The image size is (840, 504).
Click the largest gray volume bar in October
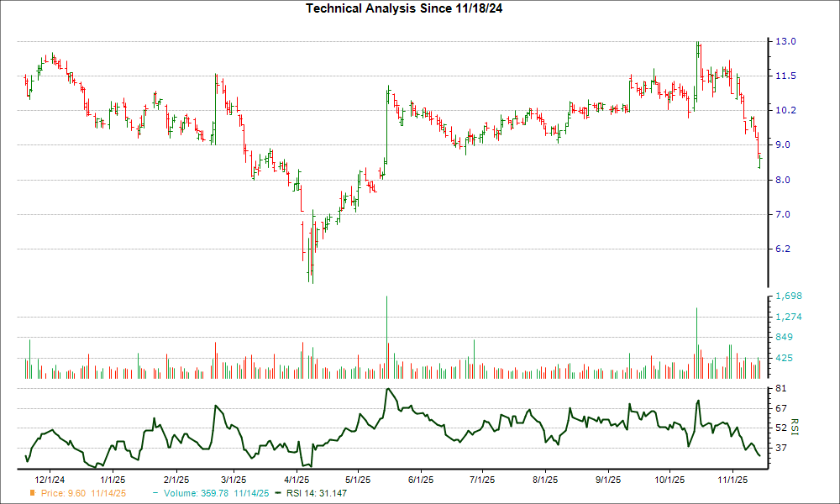click(x=698, y=336)
